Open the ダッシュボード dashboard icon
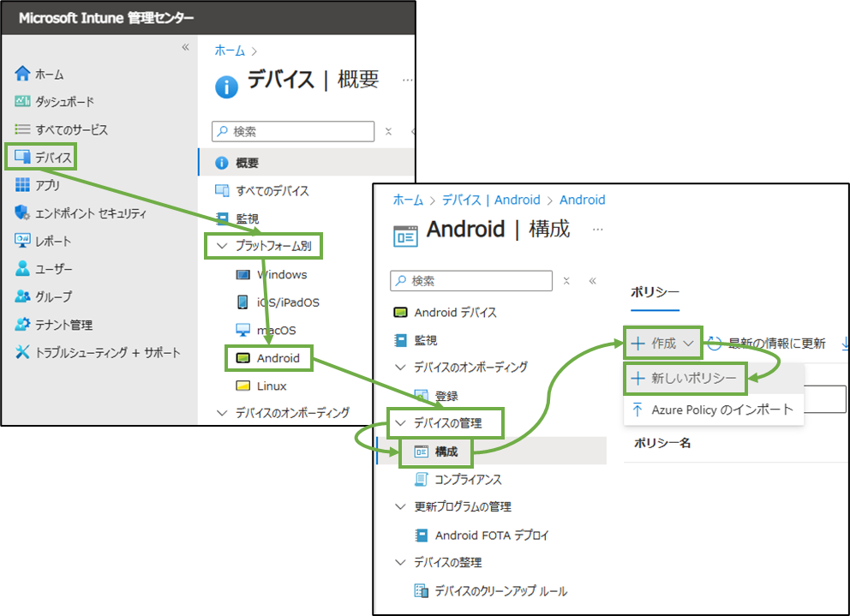Viewport: 850px width, 616px height. (22, 101)
